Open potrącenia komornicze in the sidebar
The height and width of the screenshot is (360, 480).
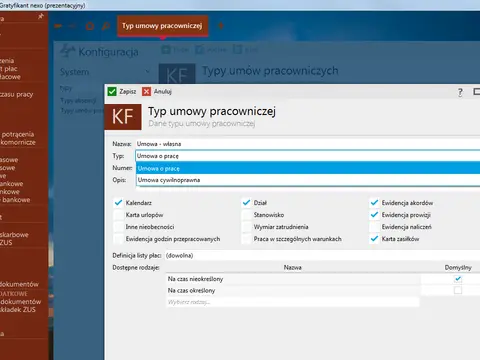pos(18,138)
